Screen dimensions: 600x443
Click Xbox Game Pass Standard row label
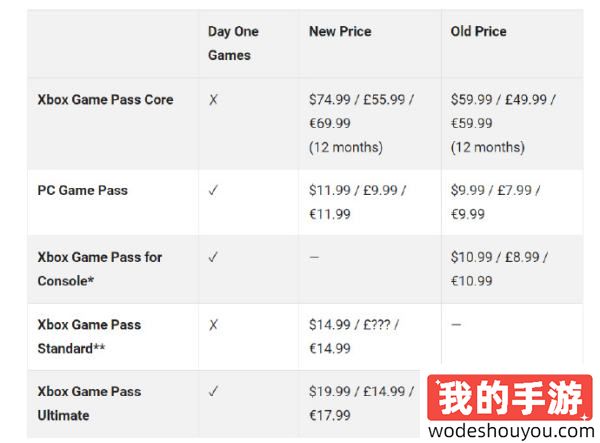tap(89, 336)
